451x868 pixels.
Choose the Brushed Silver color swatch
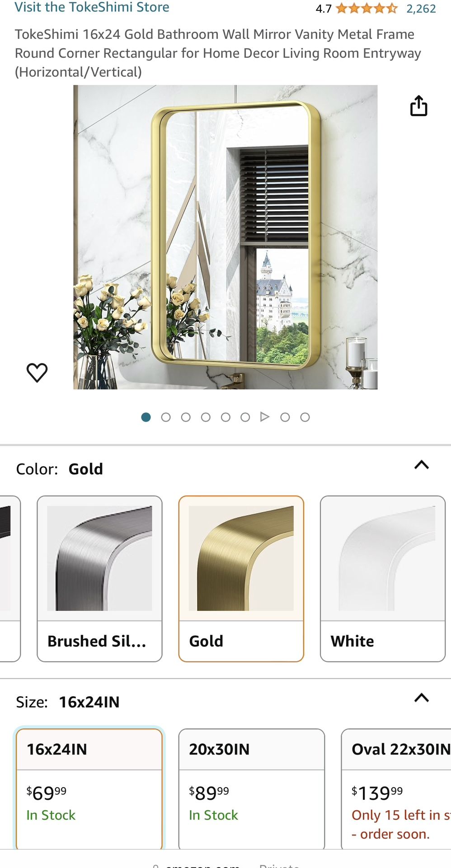99,579
